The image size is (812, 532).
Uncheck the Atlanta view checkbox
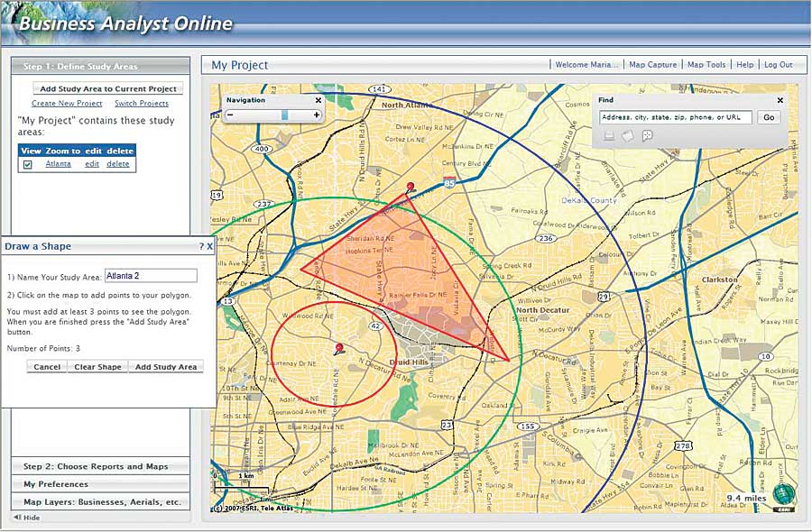28,165
